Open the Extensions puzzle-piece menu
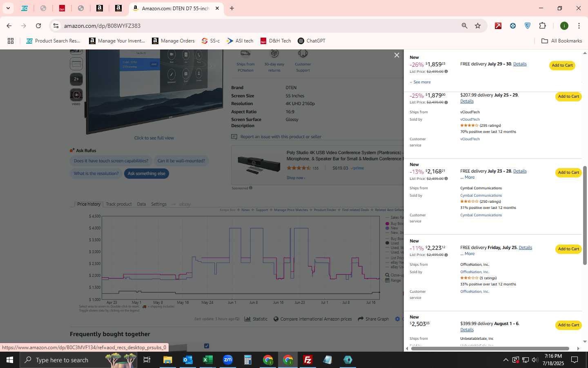Viewport: 588px width, 368px height. 543,26
